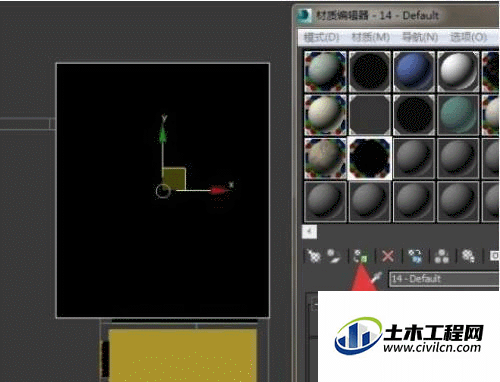Select the beige marble sphere slot in third row
The width and height of the screenshot is (500, 382).
coord(325,158)
